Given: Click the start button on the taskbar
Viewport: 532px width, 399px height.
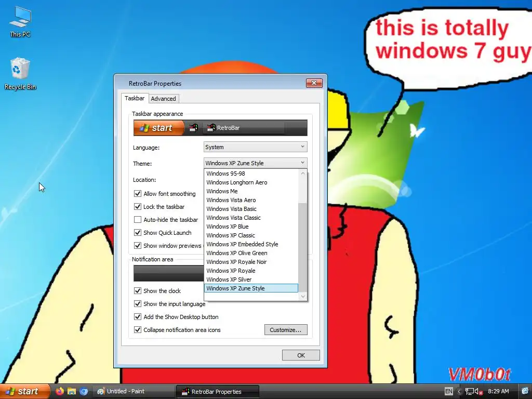Looking at the screenshot, I should [x=25, y=391].
